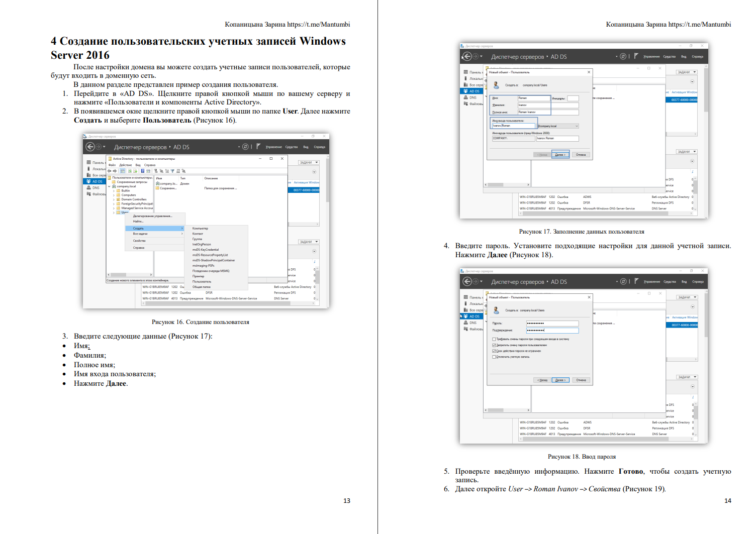Image resolution: width=756 pixels, height=534 pixels.
Task: Select the Builtin folder icon in Figure 16 tree
Action: click(119, 191)
